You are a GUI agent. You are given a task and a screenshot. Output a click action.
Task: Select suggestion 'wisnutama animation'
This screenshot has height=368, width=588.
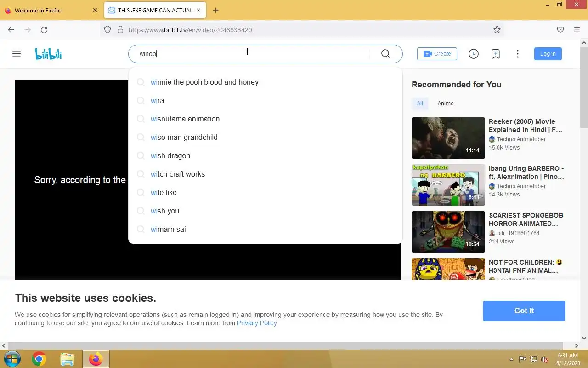[265, 119]
